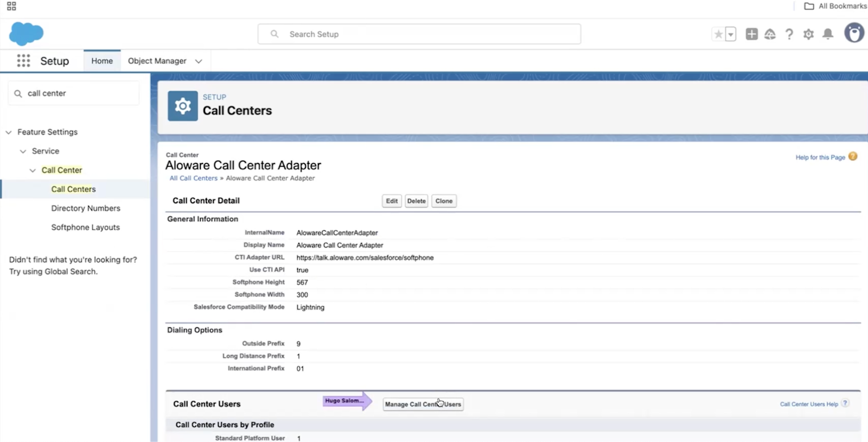868x442 pixels.
Task: Open Global Actions plus icon
Action: [x=751, y=34]
